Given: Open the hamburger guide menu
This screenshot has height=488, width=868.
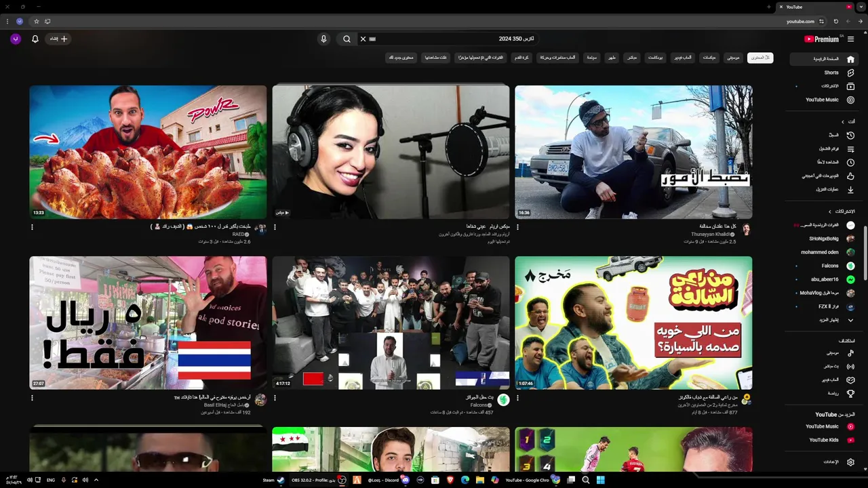Looking at the screenshot, I should [x=850, y=39].
